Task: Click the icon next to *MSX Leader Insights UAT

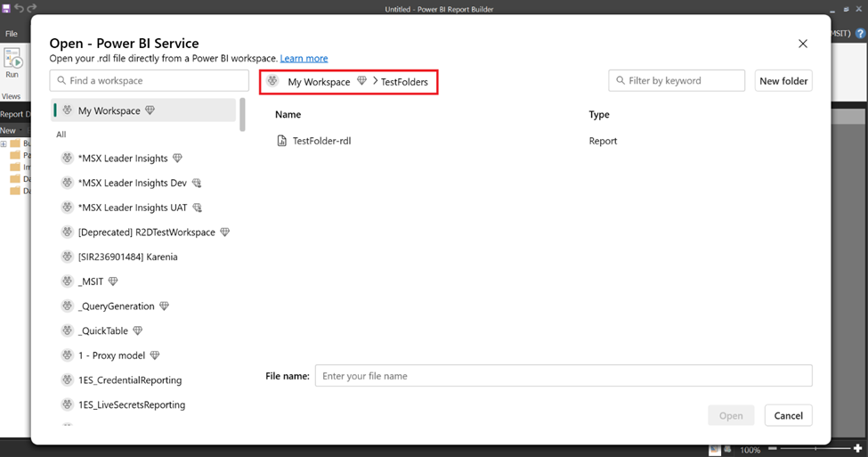Action: click(x=197, y=208)
